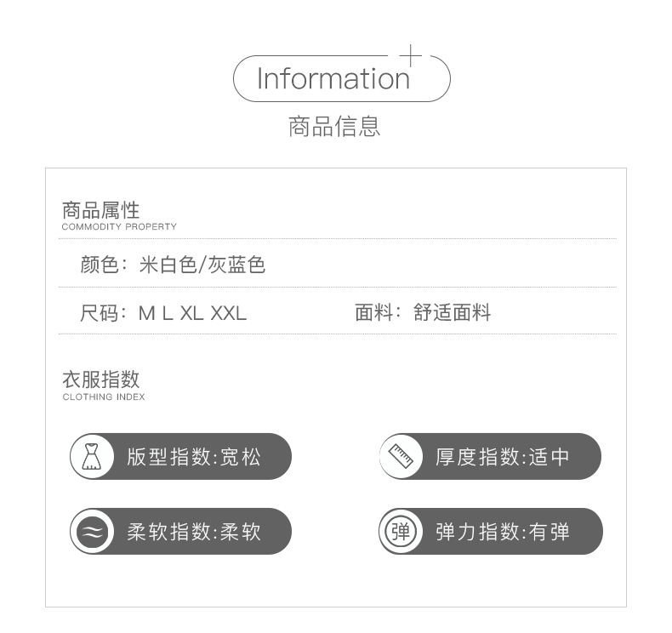
Task: Click the 商品属性 section heading
Action: (100, 210)
